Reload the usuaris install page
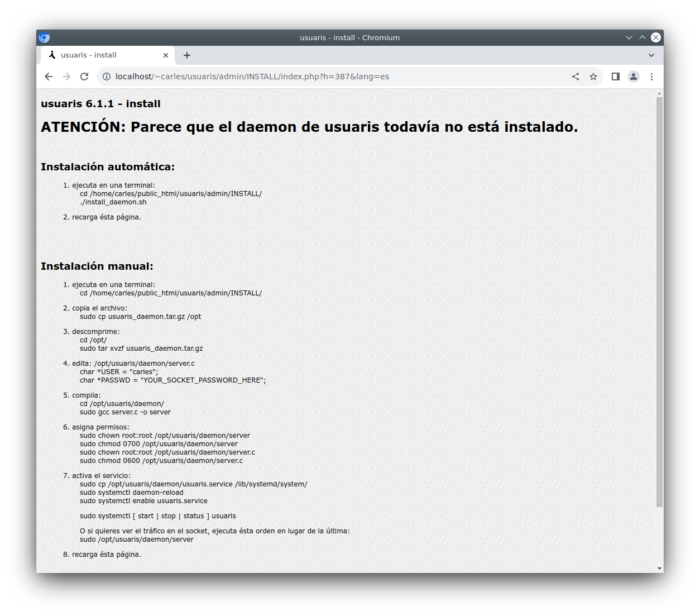700x616 pixels. (84, 77)
